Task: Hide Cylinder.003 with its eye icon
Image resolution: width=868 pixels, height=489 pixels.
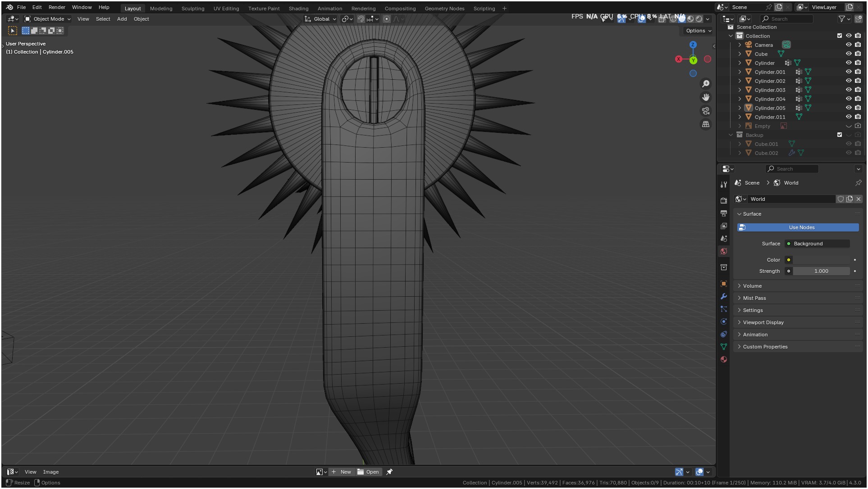Action: [x=849, y=90]
